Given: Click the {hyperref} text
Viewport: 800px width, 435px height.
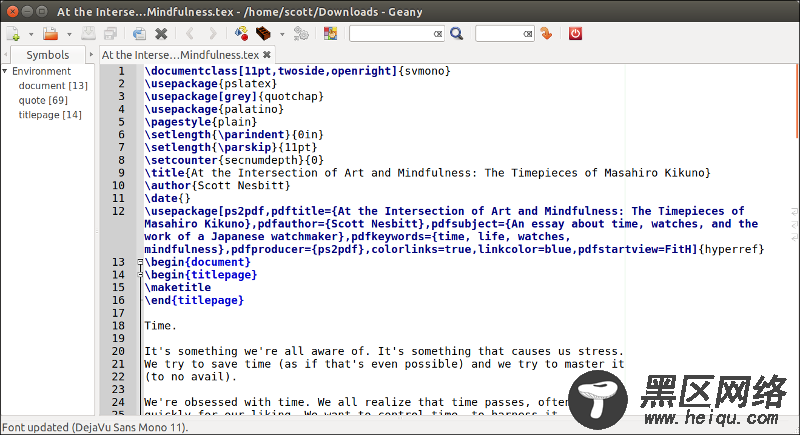Looking at the screenshot, I should (731, 249).
